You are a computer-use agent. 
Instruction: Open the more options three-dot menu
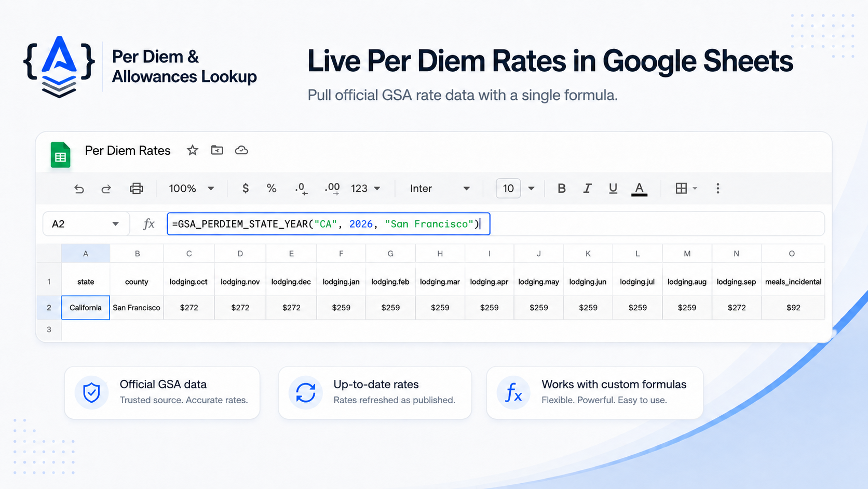click(x=718, y=188)
